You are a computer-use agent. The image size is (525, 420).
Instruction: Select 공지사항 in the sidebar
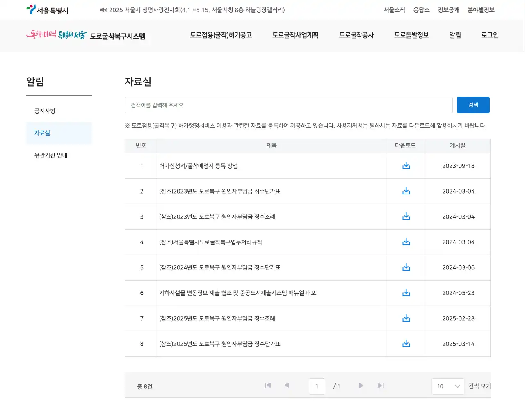45,111
